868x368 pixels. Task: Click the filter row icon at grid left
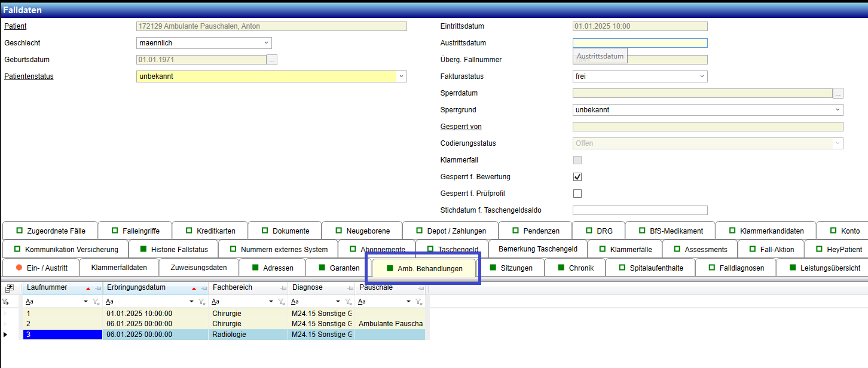(5, 302)
